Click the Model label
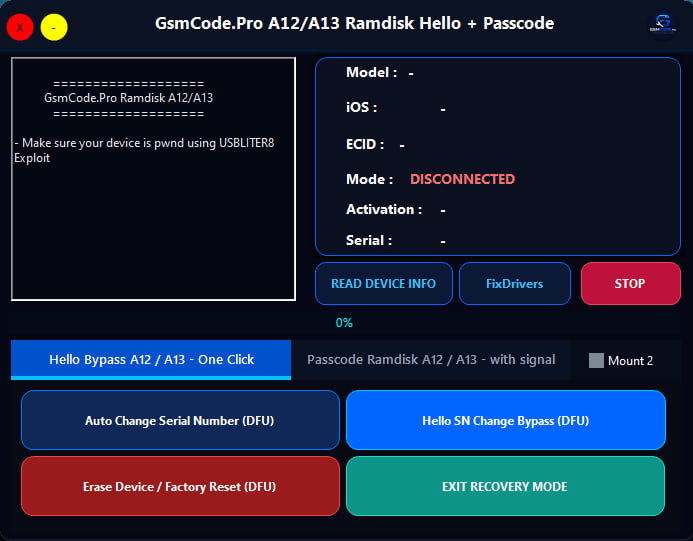 (x=371, y=72)
